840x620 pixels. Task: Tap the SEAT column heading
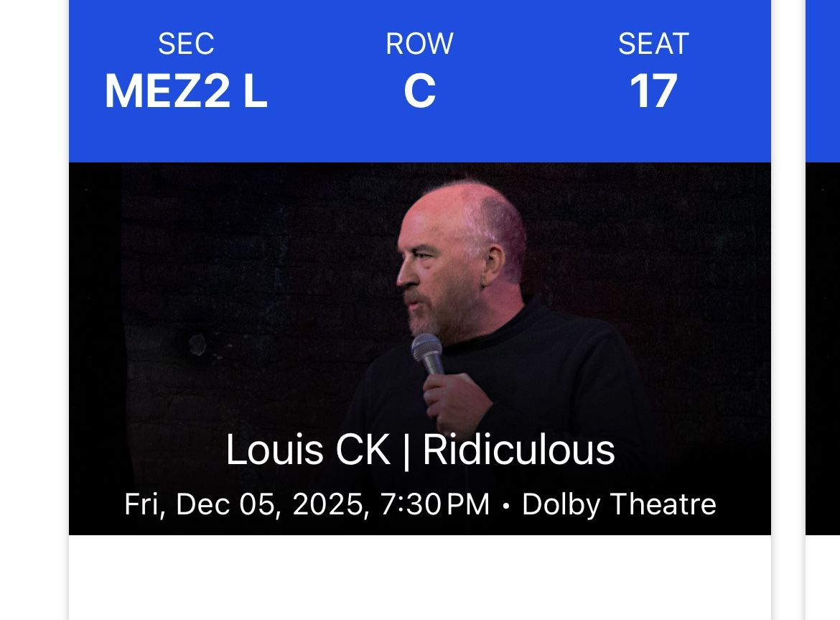(x=653, y=43)
